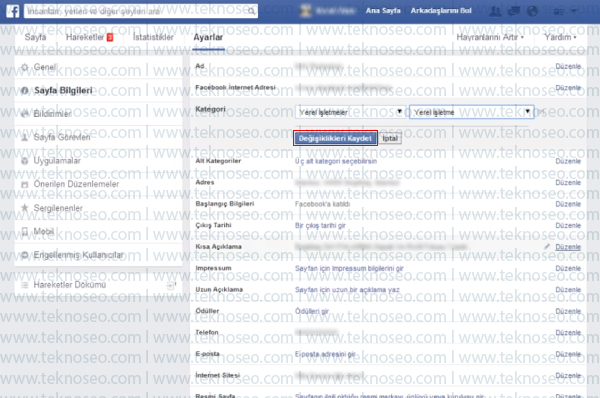Click Düzenle for Kısa Açıklama
The height and width of the screenshot is (398, 600).
(568, 247)
